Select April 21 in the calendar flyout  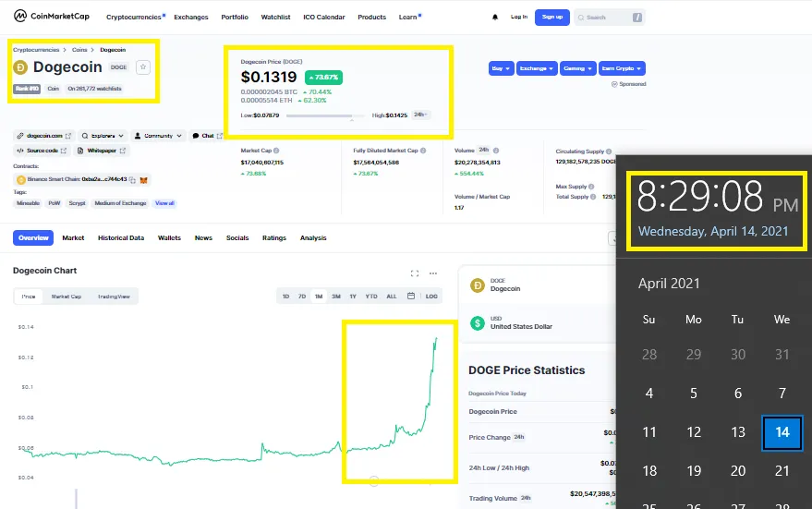pos(782,471)
